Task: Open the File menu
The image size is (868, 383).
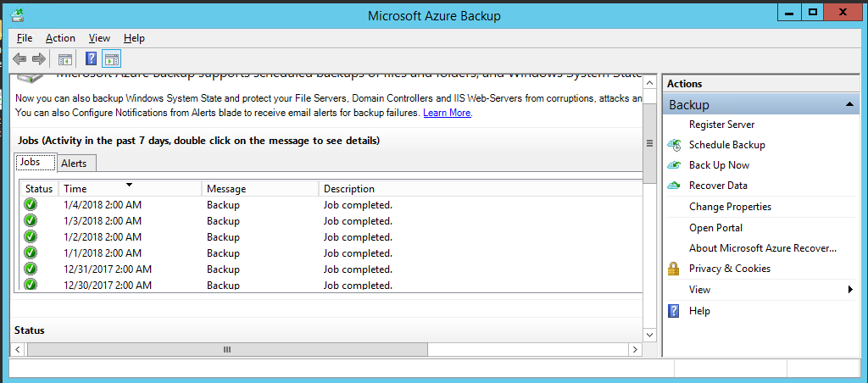Action: click(25, 38)
